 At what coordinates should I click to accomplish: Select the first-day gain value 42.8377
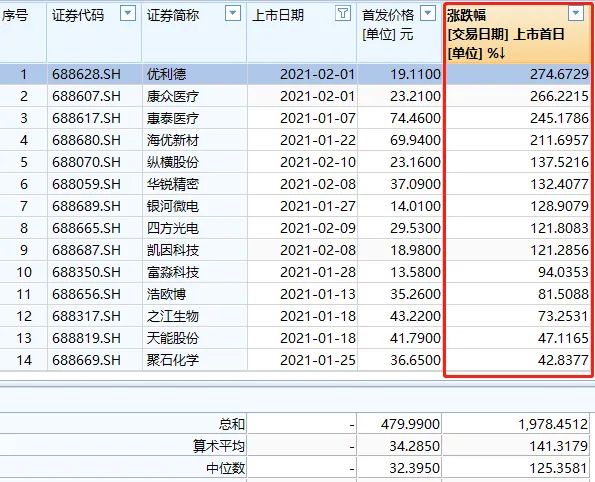[563, 360]
